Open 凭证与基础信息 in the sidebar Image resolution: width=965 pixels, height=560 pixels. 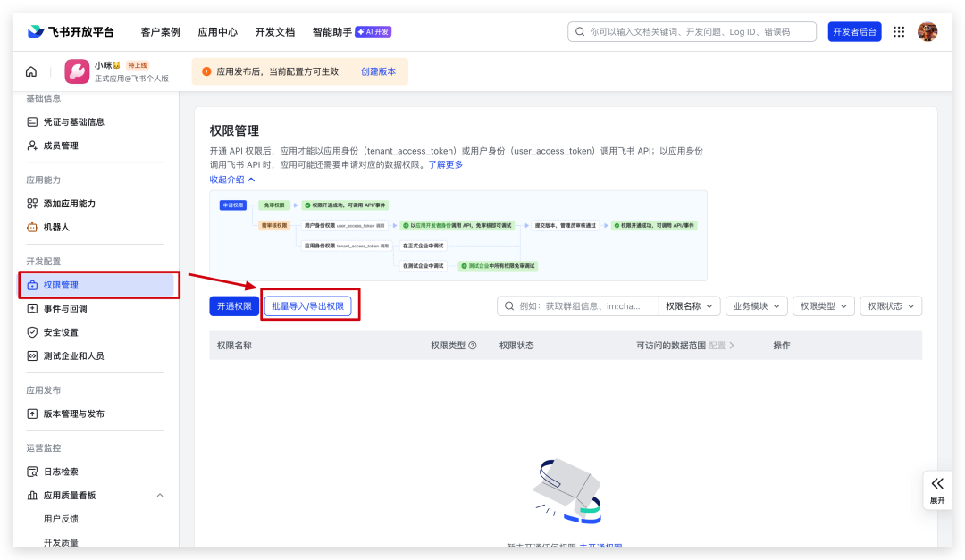73,121
